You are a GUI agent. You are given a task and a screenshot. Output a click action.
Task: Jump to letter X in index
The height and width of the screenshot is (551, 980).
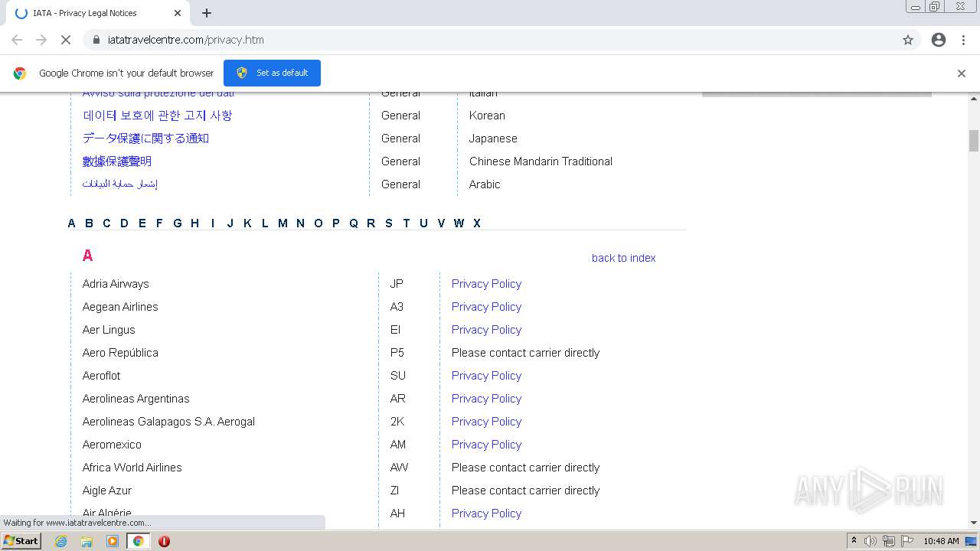(476, 223)
